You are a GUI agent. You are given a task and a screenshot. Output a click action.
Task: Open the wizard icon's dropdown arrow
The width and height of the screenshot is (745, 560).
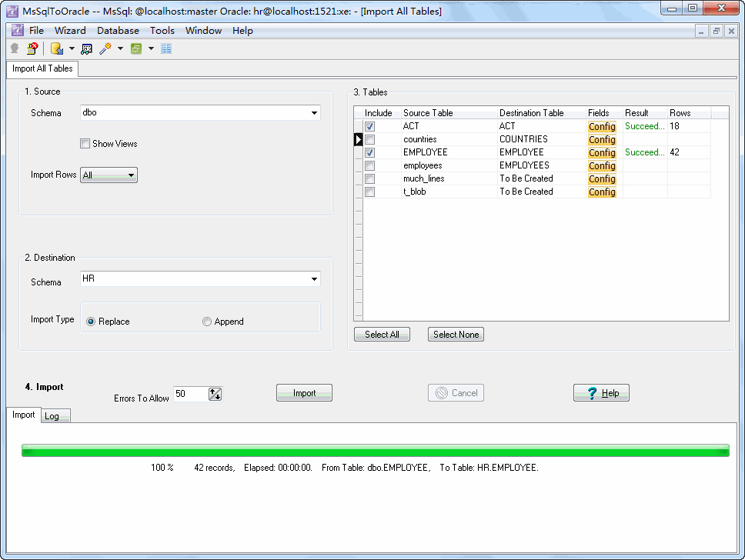point(120,48)
